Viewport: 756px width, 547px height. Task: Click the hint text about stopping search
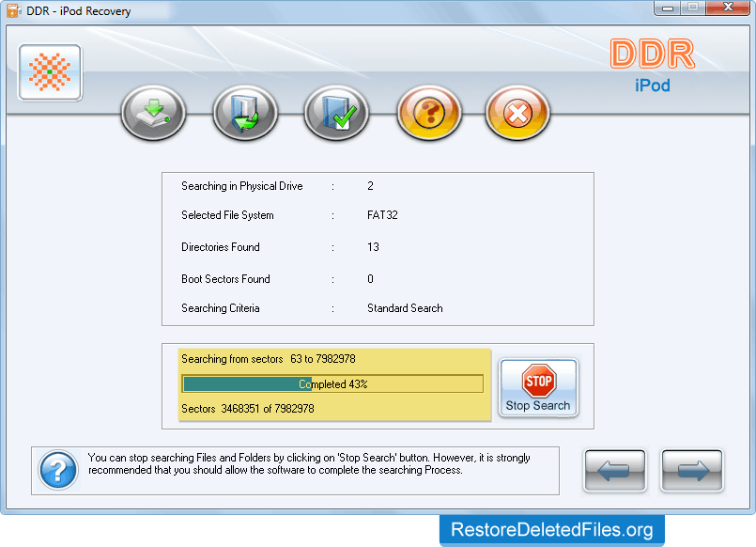click(309, 463)
